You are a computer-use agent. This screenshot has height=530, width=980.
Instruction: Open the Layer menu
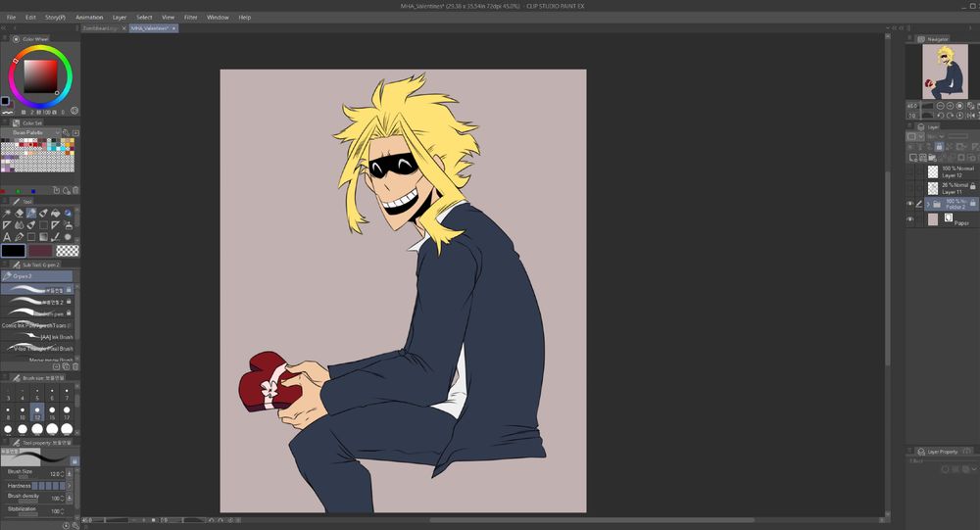pos(120,18)
